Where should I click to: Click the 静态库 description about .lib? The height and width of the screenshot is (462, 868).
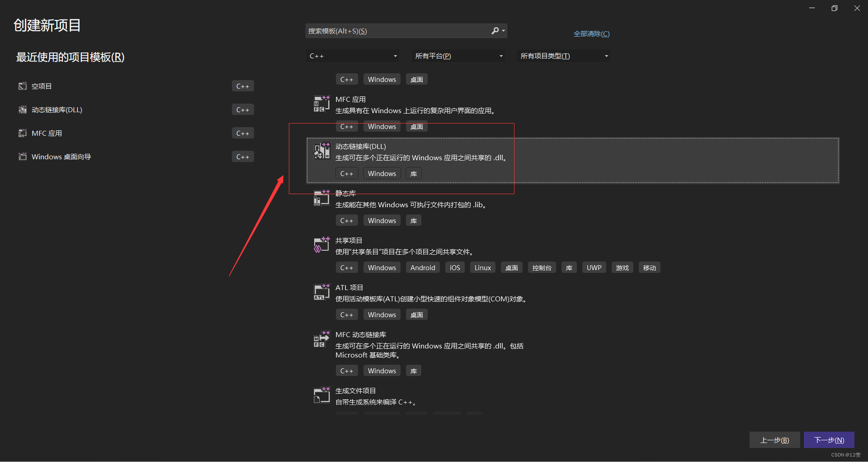click(x=412, y=205)
